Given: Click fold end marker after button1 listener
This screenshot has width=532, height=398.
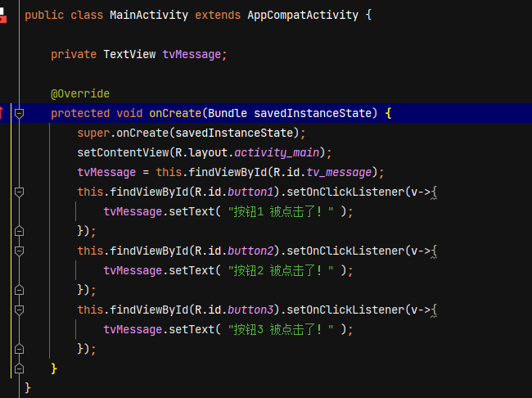Looking at the screenshot, I should coord(19,231).
